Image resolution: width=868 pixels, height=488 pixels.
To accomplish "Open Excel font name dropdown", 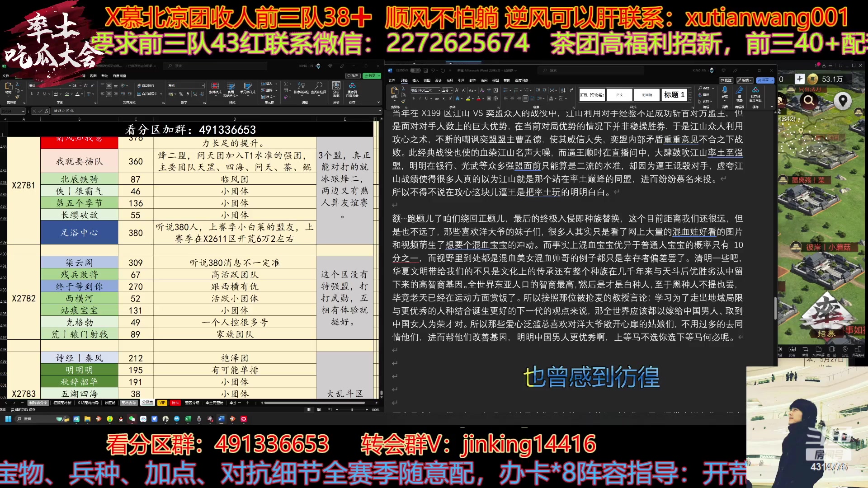I will pos(70,86).
